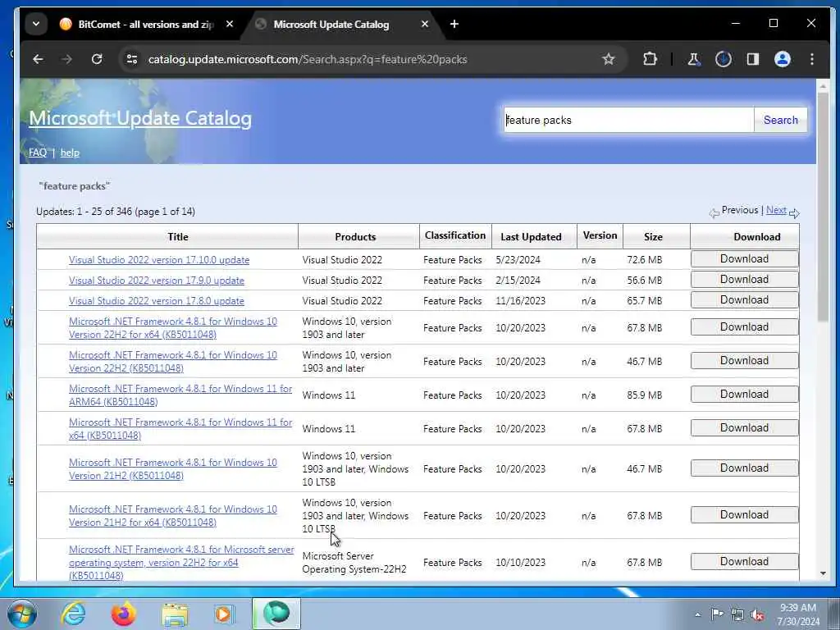Download the 56.6 MB Visual Studio update
This screenshot has height=630, width=840.
(x=744, y=279)
